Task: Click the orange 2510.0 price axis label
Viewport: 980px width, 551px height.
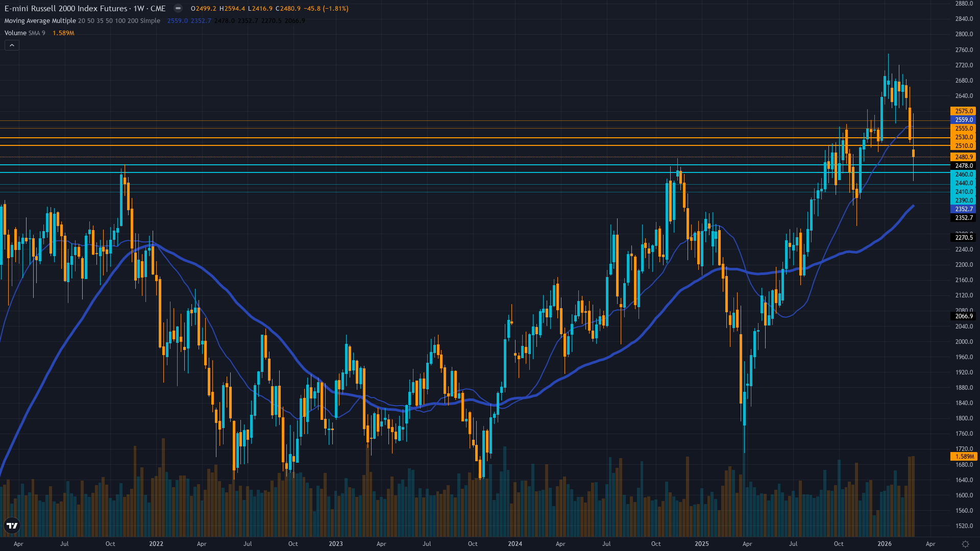Action: click(x=963, y=146)
